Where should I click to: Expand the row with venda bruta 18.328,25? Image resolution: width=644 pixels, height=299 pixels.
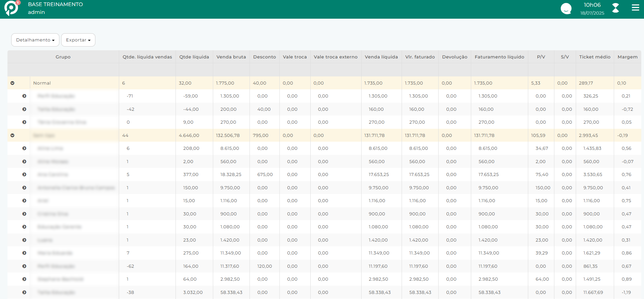[24, 175]
